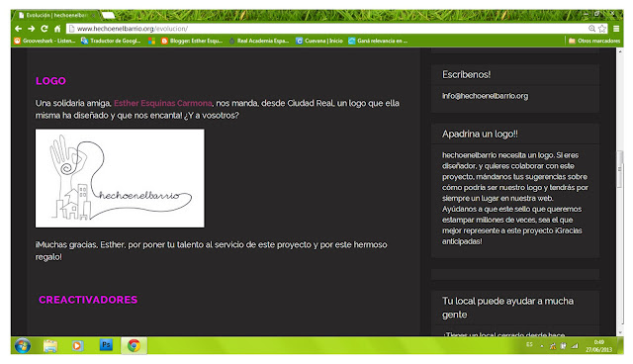This screenshot has width=633, height=364.
Task: Go back to the previous page
Action: point(18,29)
